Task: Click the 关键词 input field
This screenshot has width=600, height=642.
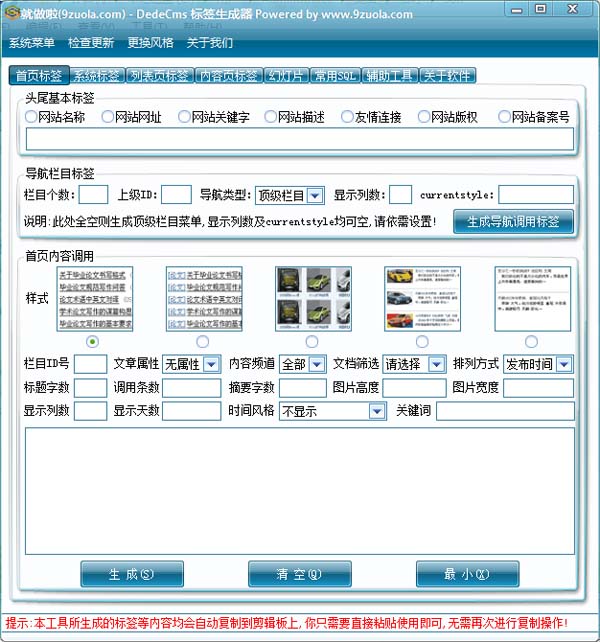Action: click(505, 411)
